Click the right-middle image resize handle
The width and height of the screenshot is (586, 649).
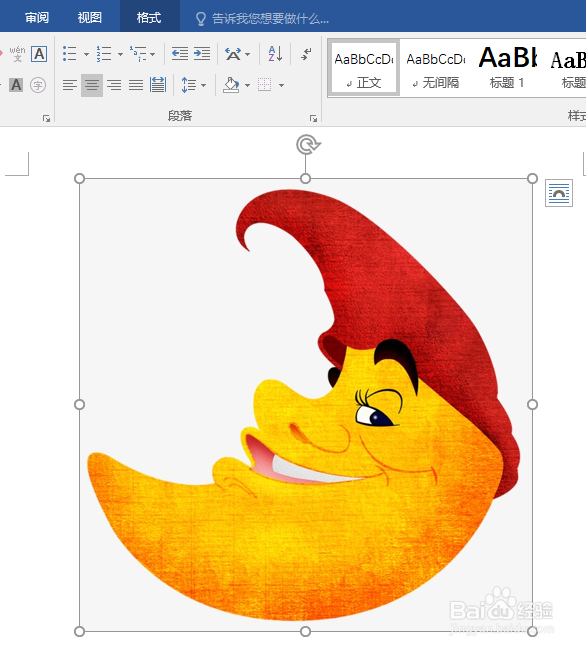tap(533, 404)
